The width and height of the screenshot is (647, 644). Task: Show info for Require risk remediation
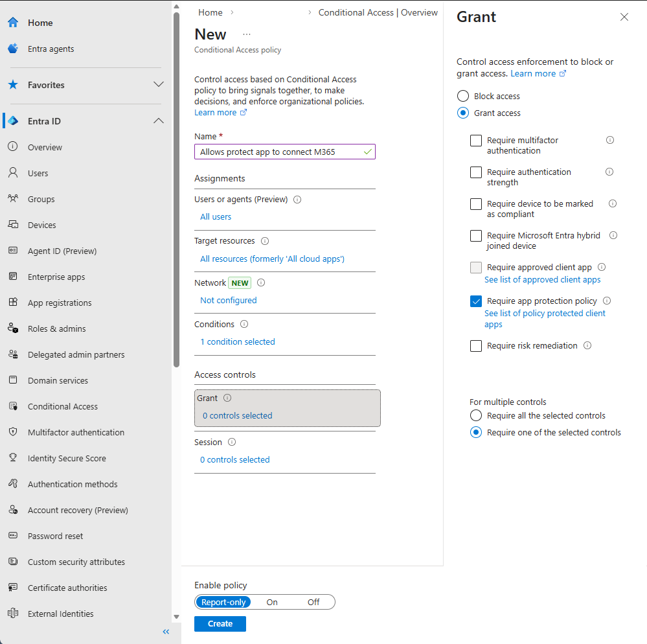click(587, 345)
